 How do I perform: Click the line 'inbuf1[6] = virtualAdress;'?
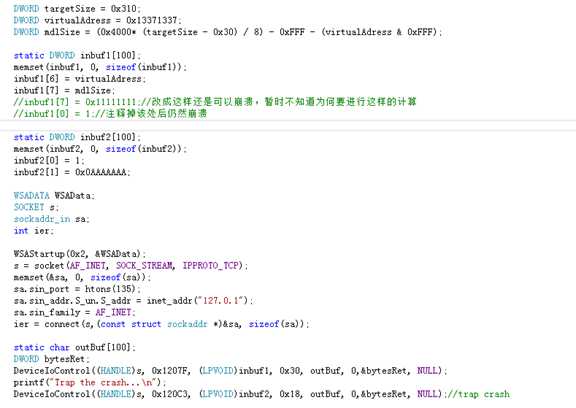pyautogui.click(x=80, y=79)
